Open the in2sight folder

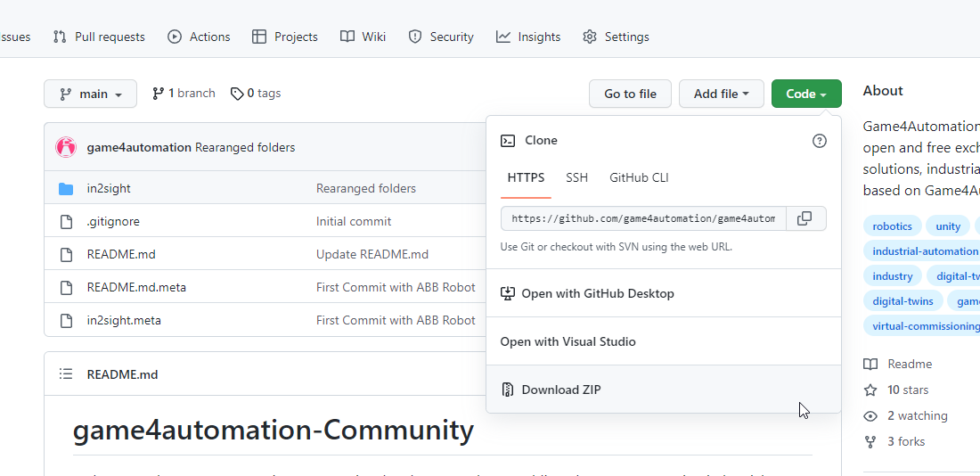pyautogui.click(x=109, y=188)
